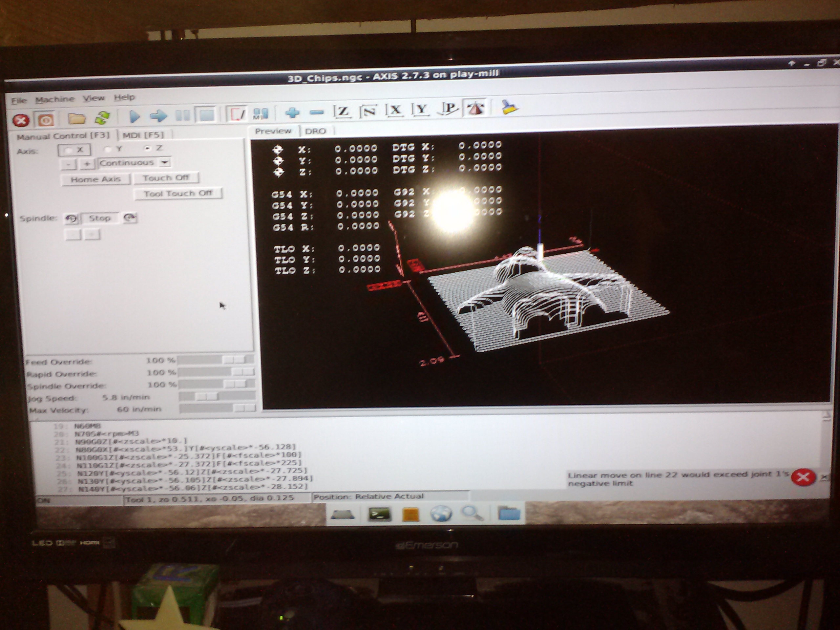Screen dimensions: 840x630
Task: Toggle optional pause M1 icon
Action: pos(261,113)
